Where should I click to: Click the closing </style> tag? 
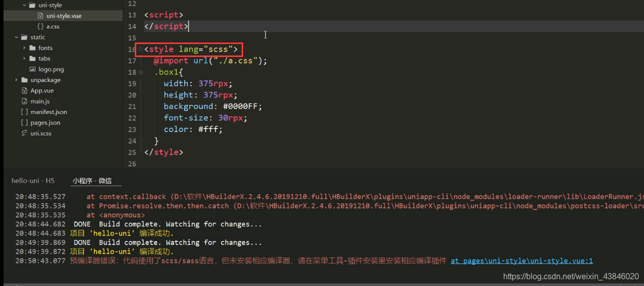click(164, 152)
